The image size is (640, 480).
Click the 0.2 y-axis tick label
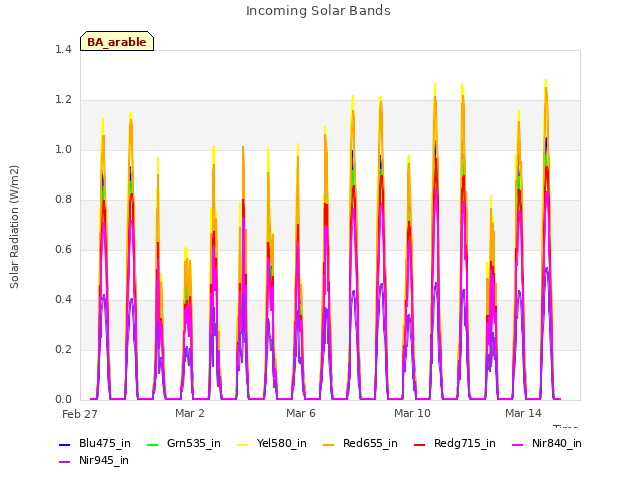[63, 350]
